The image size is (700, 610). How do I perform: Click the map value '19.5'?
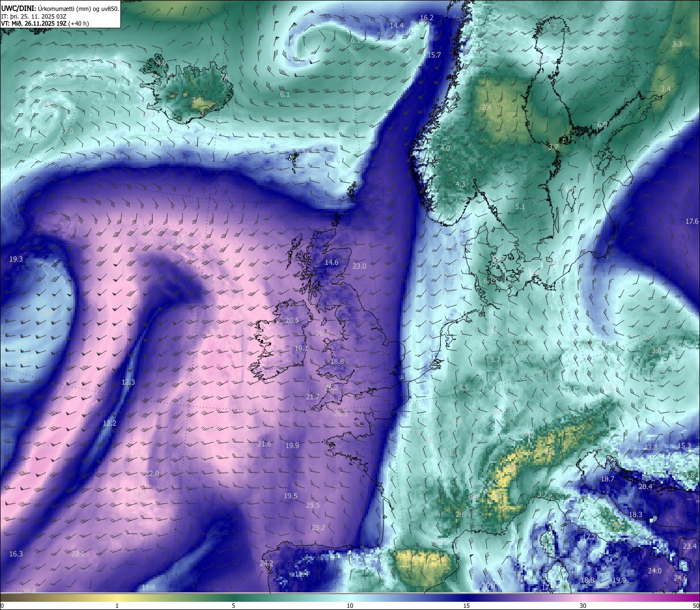(290, 496)
